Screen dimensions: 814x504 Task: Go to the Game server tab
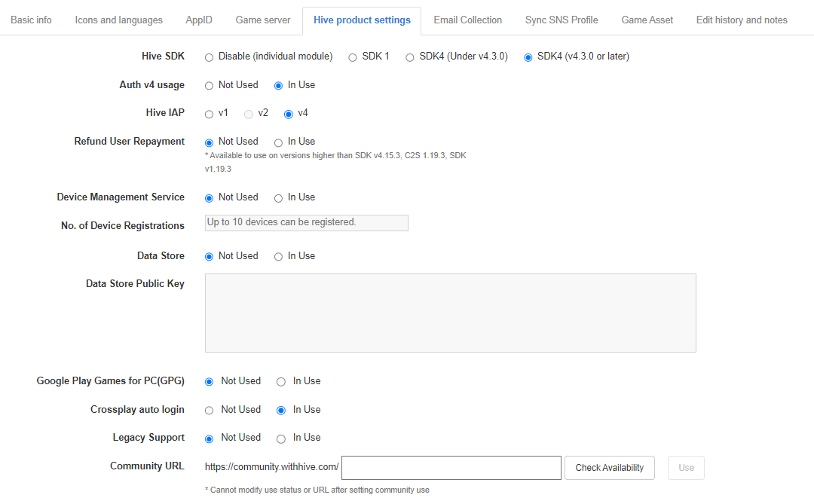pyautogui.click(x=263, y=20)
